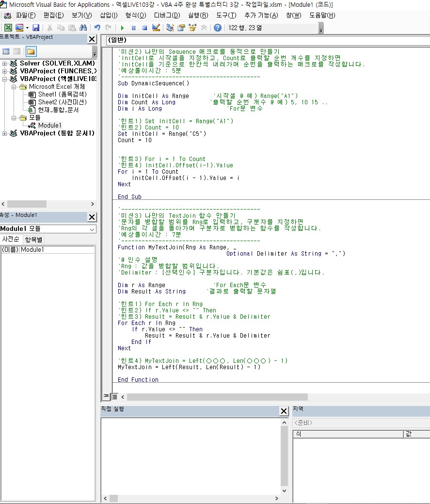Click View Object icon in Project pane
This screenshot has width=430, height=504.
16,51
